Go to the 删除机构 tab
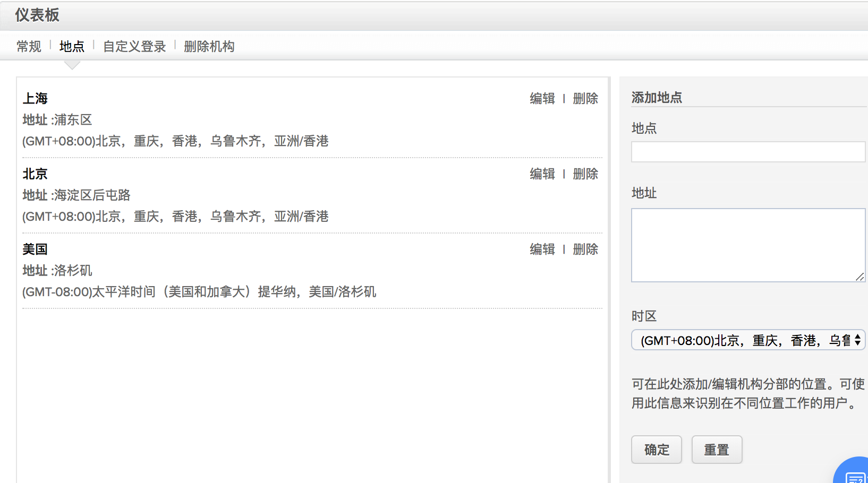 pyautogui.click(x=209, y=47)
